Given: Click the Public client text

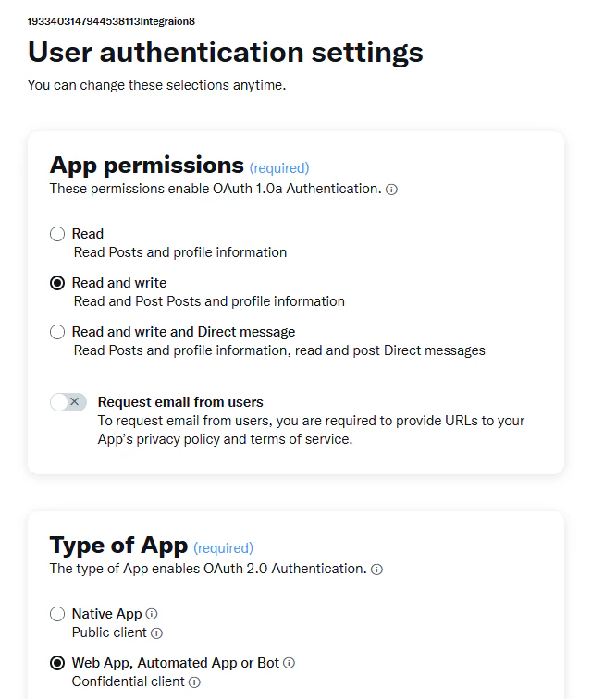Looking at the screenshot, I should [109, 632].
